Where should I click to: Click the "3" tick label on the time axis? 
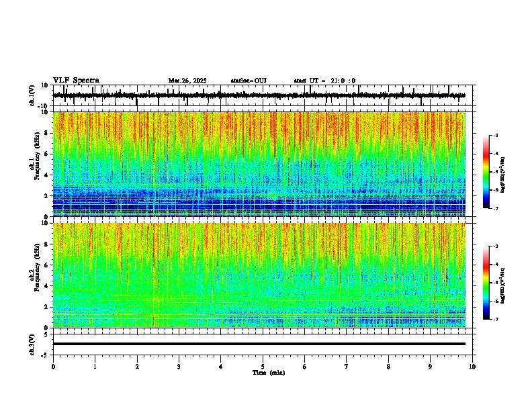[179, 367]
